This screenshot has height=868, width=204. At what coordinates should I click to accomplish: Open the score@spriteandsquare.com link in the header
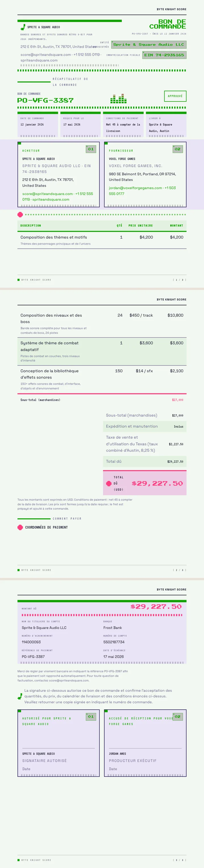point(46,55)
